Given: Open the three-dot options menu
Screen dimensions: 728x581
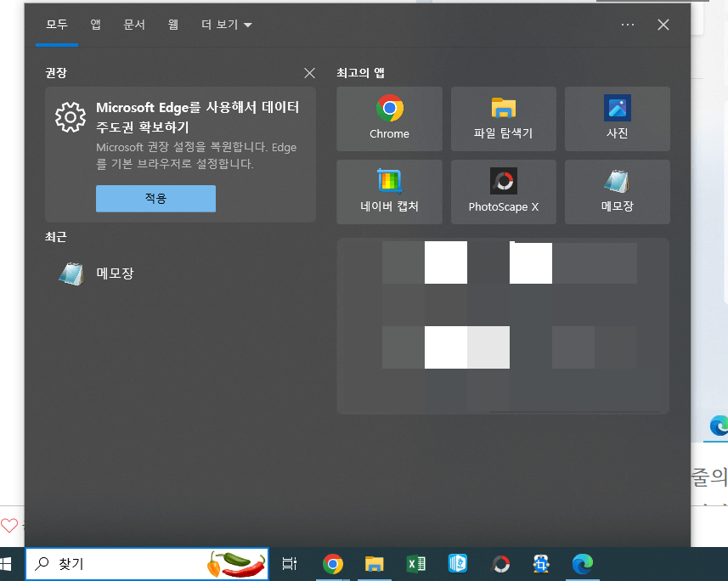Looking at the screenshot, I should click(627, 25).
